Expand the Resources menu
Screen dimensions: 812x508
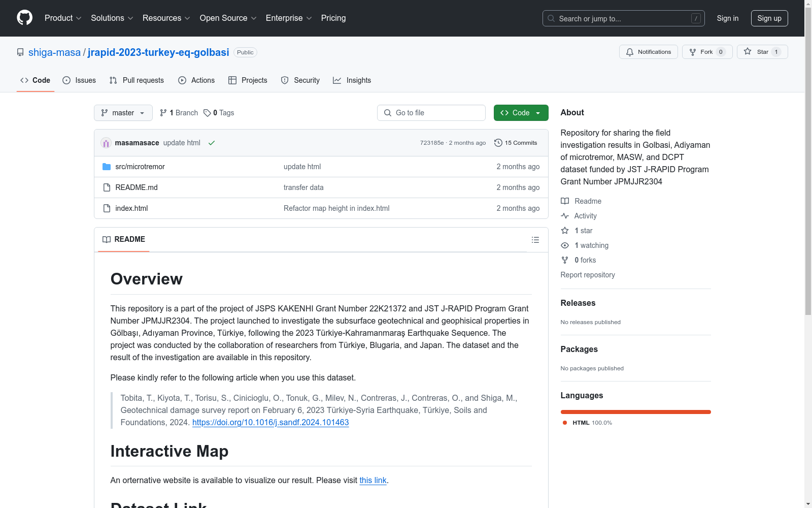[166, 18]
